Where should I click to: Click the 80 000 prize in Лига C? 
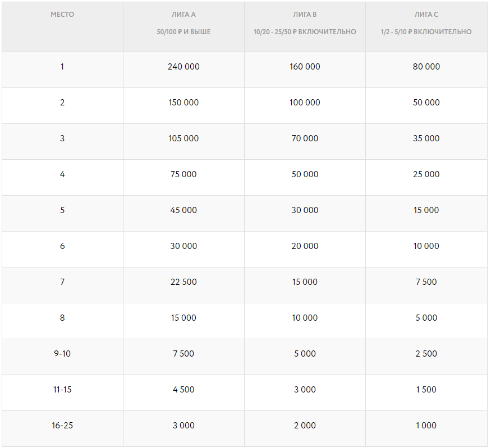pyautogui.click(x=426, y=67)
